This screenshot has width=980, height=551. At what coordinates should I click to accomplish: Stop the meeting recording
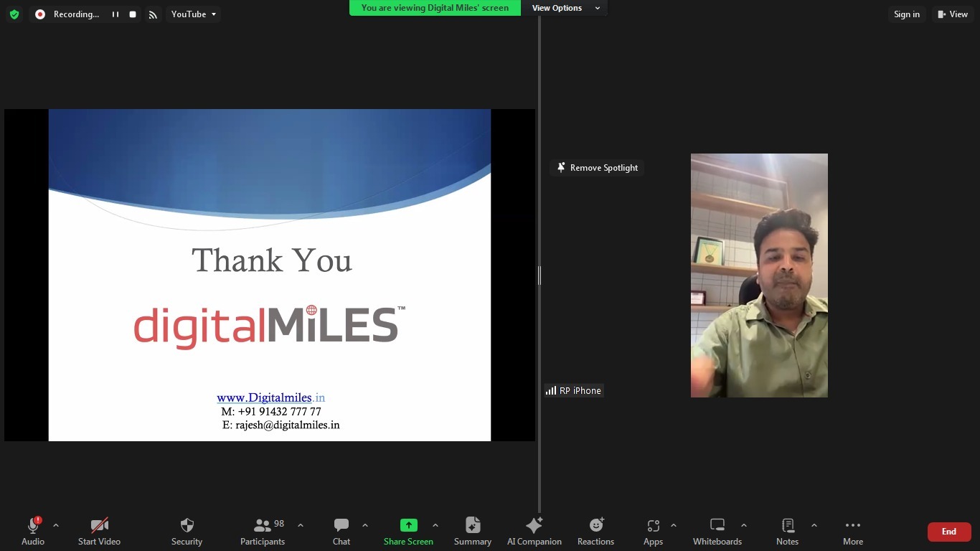click(133, 14)
